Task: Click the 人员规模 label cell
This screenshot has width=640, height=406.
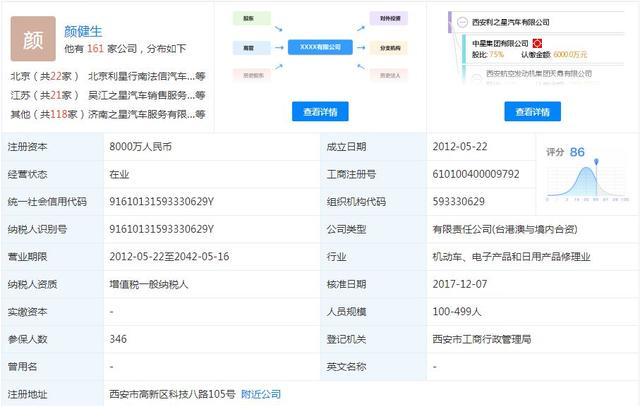Action: (x=373, y=312)
